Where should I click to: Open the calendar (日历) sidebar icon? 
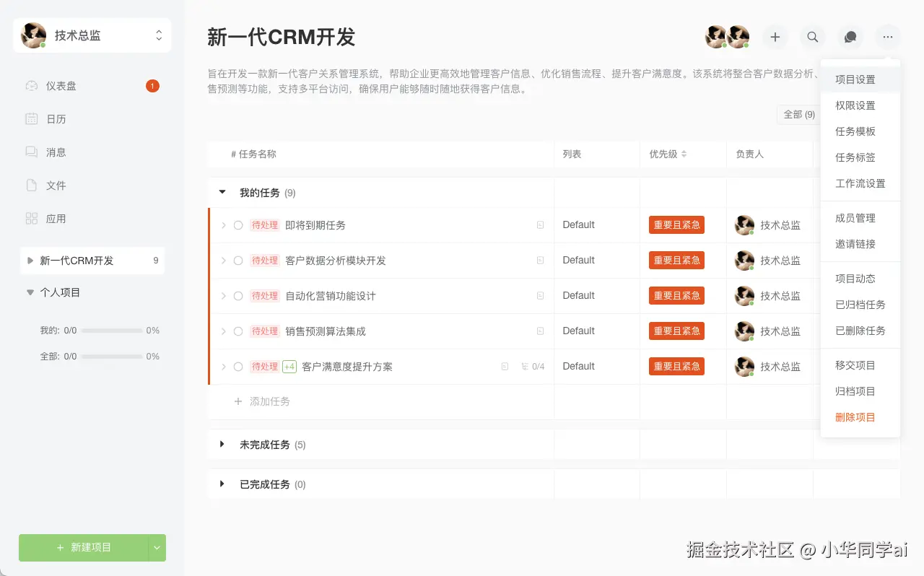pyautogui.click(x=32, y=119)
